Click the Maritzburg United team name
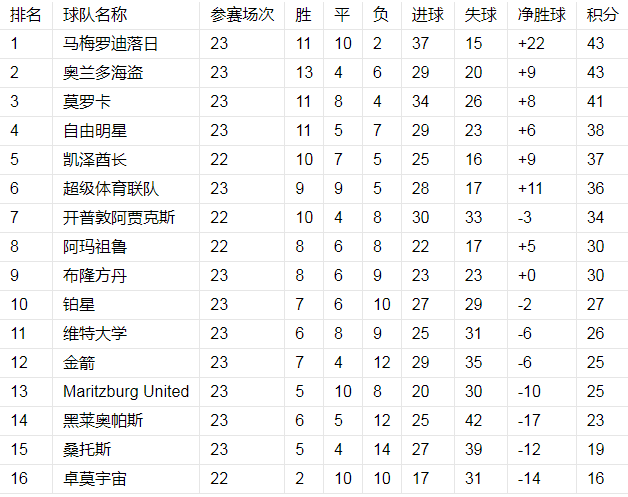This screenshot has width=628, height=497. point(126,392)
